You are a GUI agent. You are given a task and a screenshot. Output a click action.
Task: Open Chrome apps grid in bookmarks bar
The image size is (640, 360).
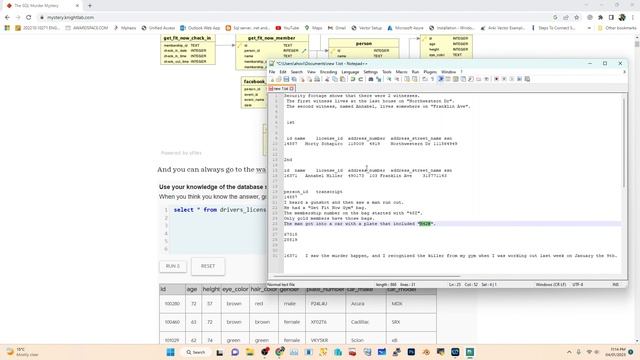[x=7, y=28]
